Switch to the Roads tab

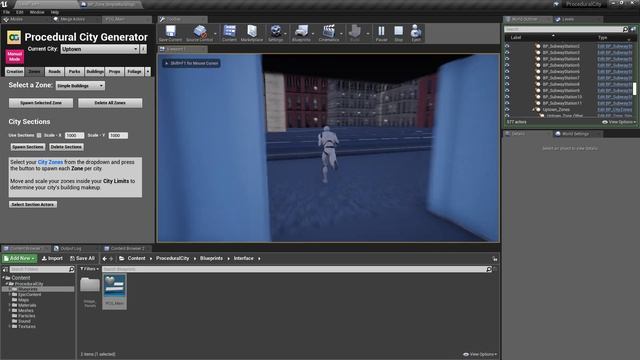(x=54, y=71)
